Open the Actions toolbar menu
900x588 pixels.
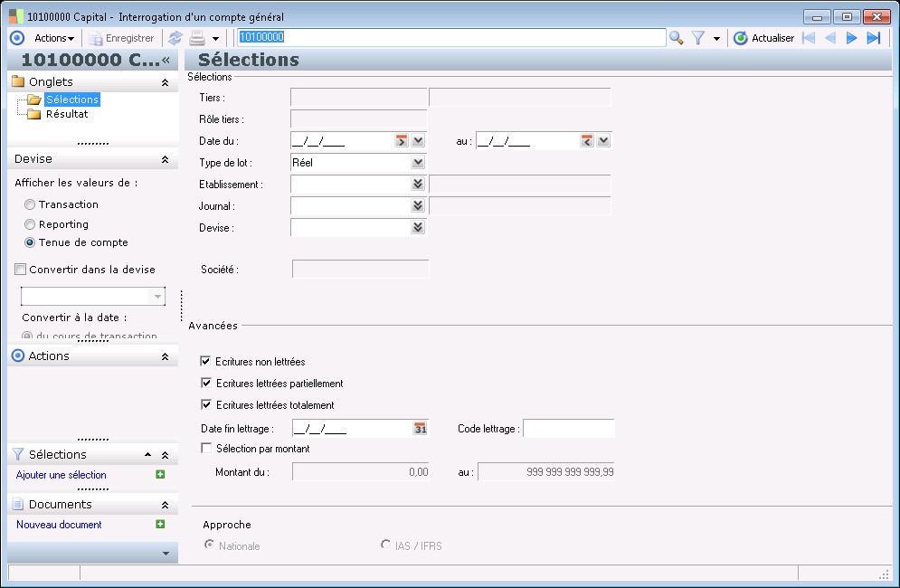[54, 38]
